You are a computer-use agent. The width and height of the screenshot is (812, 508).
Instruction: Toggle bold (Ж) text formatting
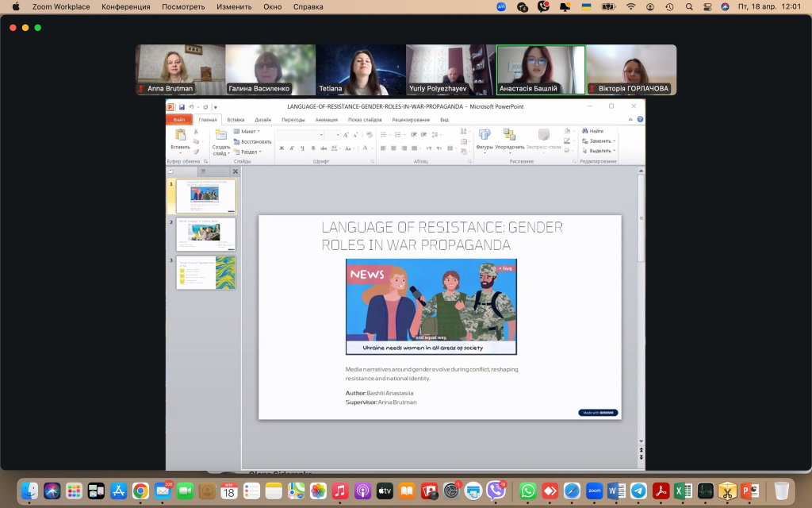(282, 148)
